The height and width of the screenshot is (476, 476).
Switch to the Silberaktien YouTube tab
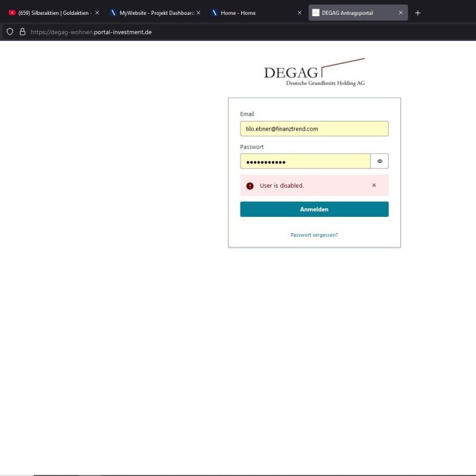(x=53, y=13)
